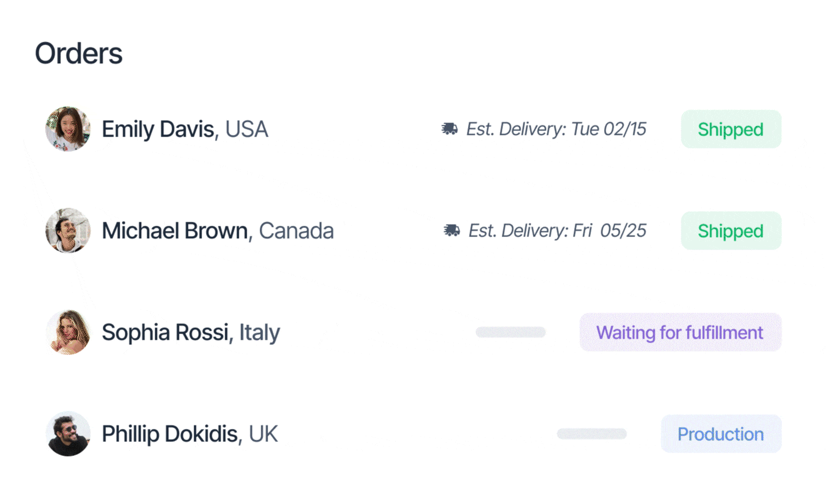The height and width of the screenshot is (504, 827).
Task: Click the Shipped badge for Emily Davis
Action: [730, 129]
